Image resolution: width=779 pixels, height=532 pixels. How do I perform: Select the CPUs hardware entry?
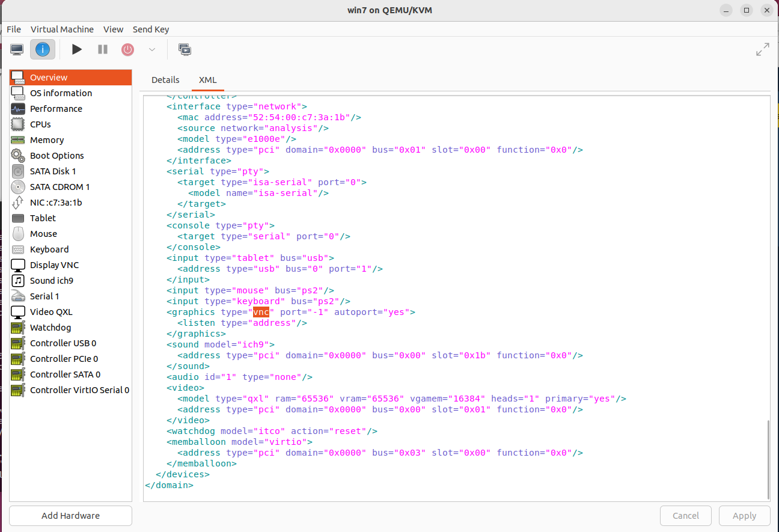[x=40, y=124]
